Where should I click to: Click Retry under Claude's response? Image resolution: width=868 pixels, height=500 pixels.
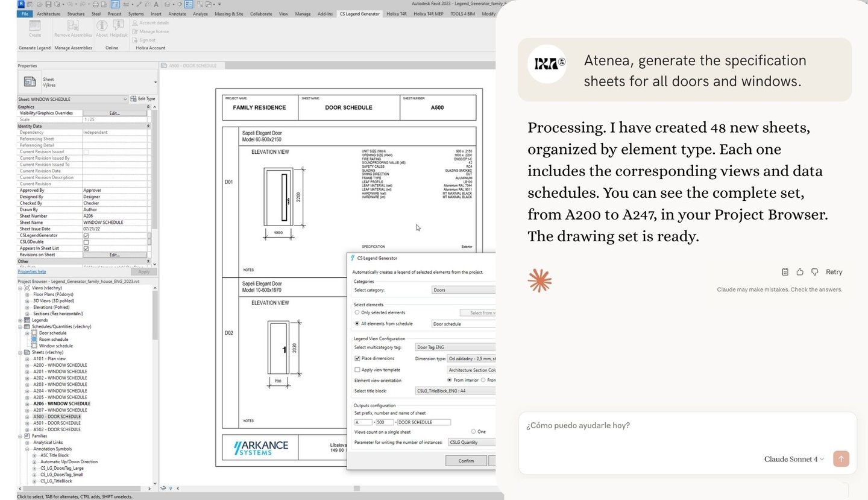tap(834, 272)
